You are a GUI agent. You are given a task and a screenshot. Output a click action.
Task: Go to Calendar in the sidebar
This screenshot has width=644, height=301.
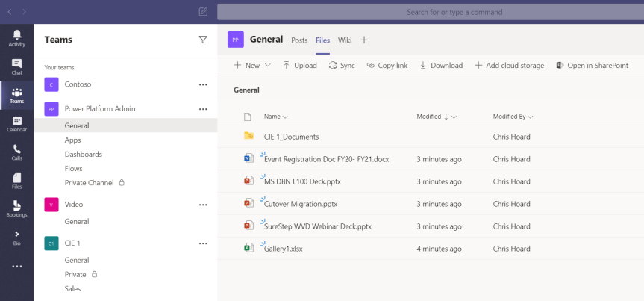[16, 124]
